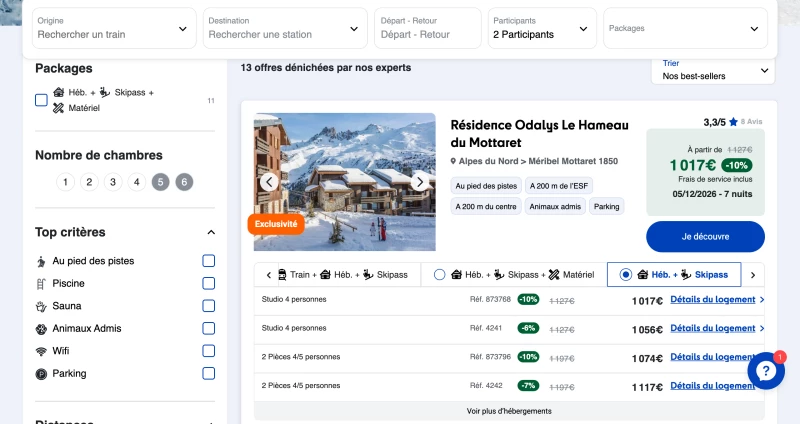Click the parking P icon
Image resolution: width=800 pixels, height=424 pixels.
point(41,374)
